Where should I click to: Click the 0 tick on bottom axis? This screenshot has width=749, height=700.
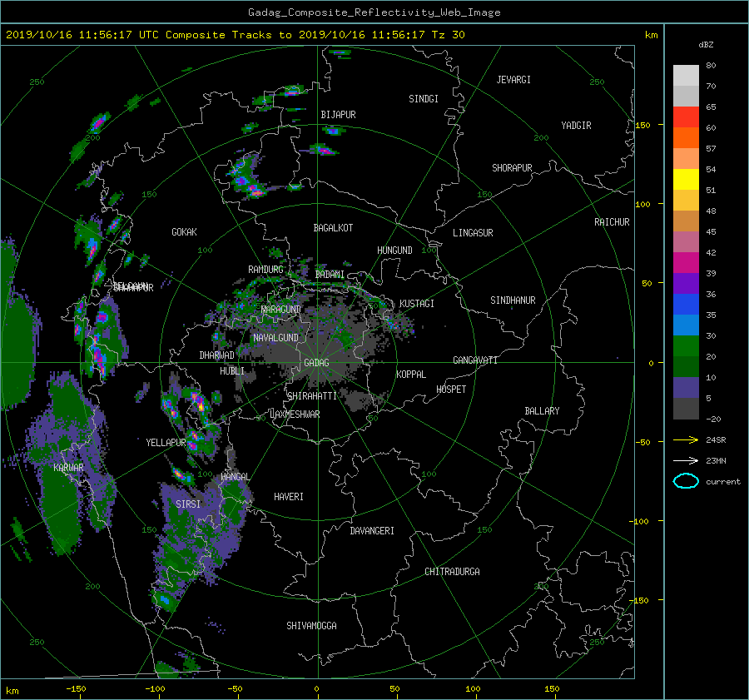click(316, 688)
